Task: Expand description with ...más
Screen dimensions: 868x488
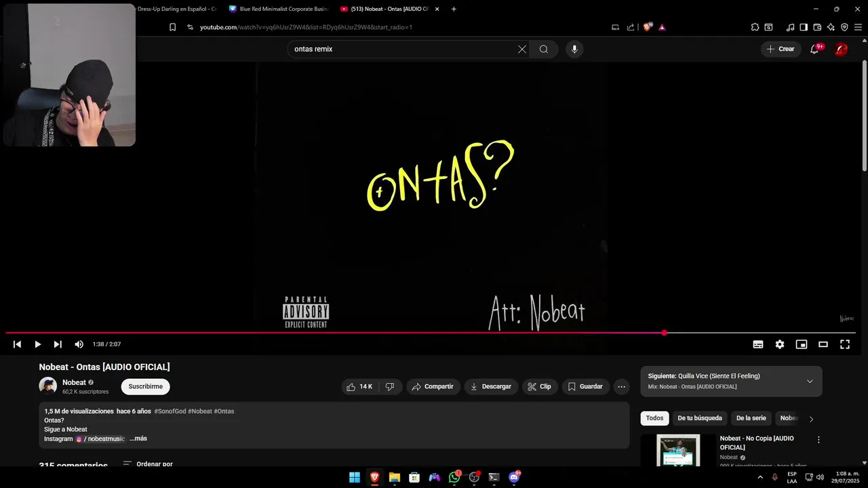Action: pos(138,439)
